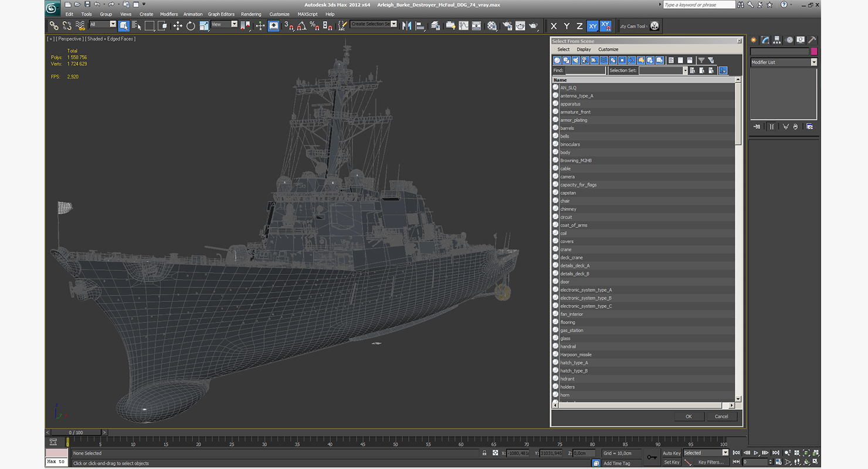
Task: Toggle Auto Key animation mode
Action: point(672,453)
